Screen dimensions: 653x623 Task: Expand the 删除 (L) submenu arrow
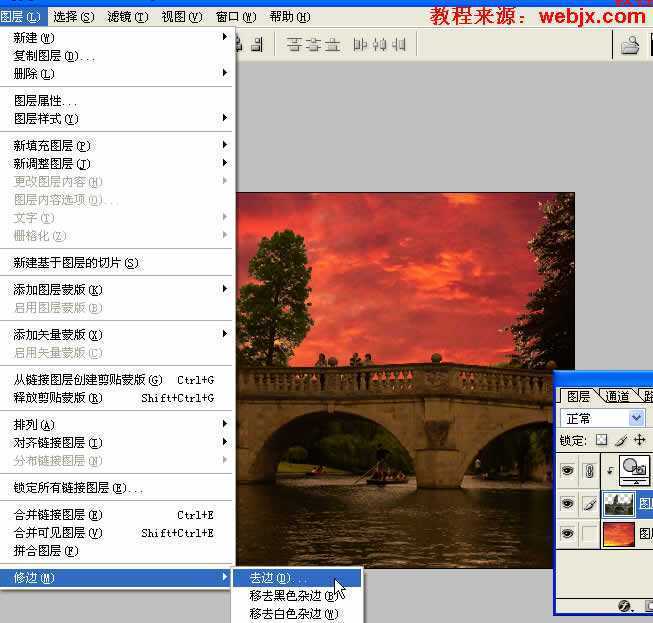(224, 73)
